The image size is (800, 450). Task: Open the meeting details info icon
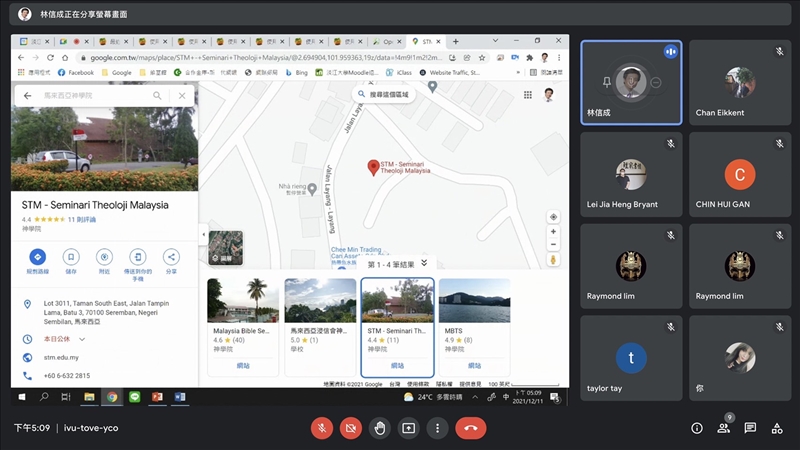coord(697,428)
